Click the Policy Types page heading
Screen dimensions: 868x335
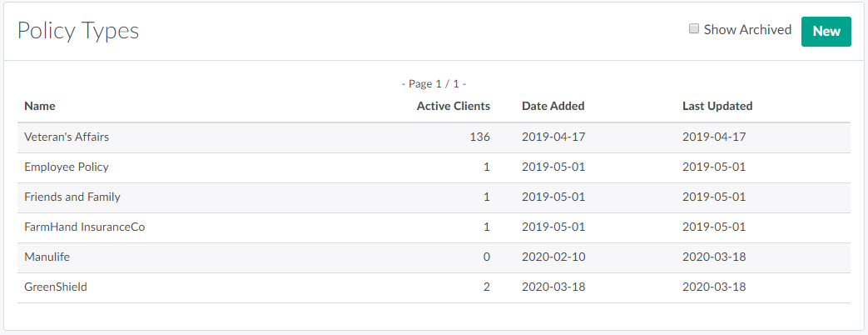point(78,31)
